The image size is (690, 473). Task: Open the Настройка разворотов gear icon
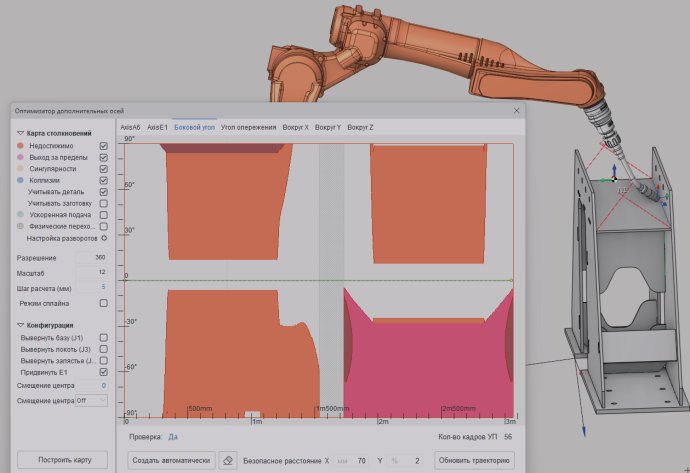pos(104,239)
